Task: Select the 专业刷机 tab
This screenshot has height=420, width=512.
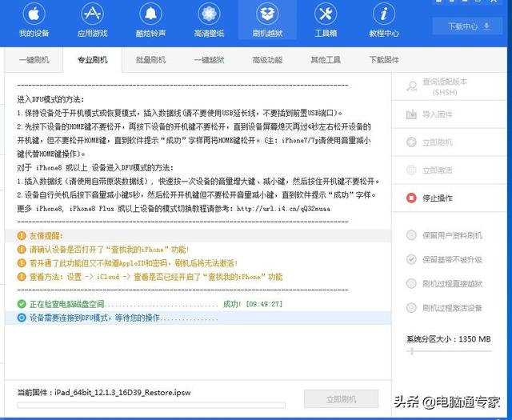Action: 93,60
